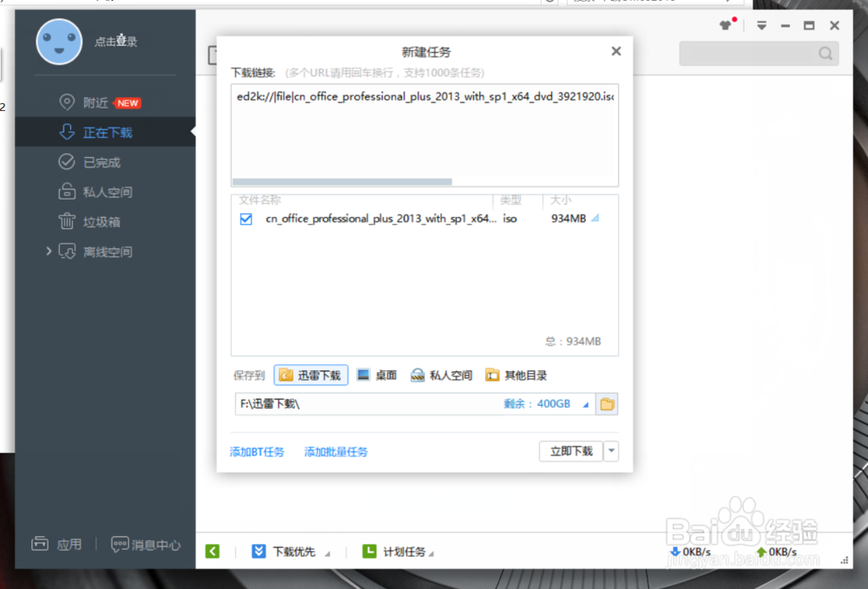
Task: Open the 已完成 completed list
Action: click(89, 162)
